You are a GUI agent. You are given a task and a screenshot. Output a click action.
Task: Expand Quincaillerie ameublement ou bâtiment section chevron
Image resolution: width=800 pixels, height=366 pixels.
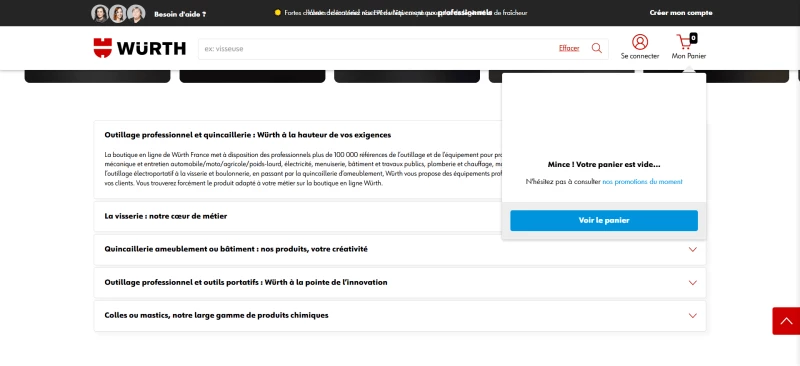pyautogui.click(x=692, y=250)
